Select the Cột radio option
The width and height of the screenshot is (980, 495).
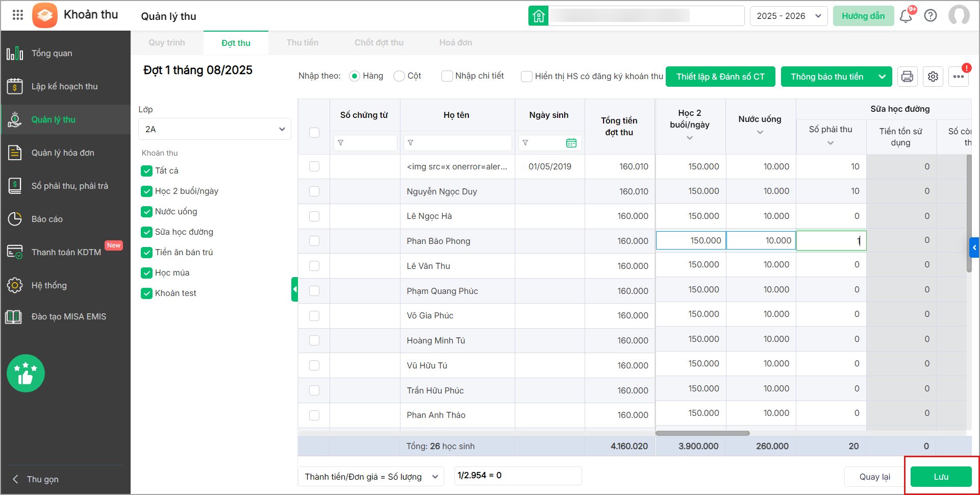399,76
